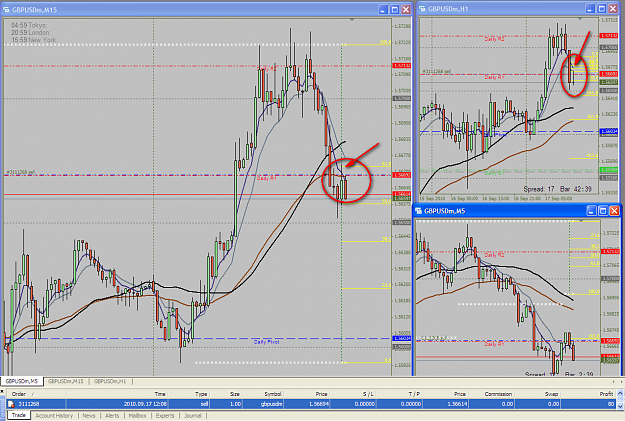Sort trades by Symbol column header
Viewport: 625px width, 421px height.
263,394
